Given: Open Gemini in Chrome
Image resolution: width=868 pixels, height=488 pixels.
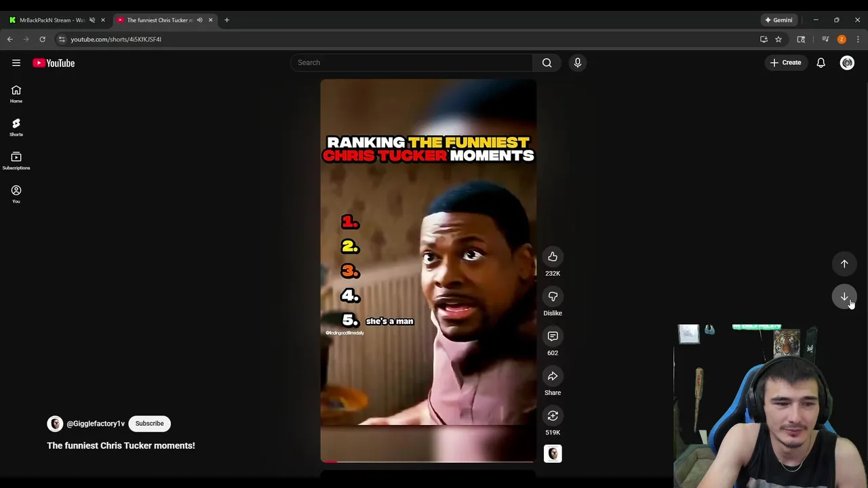Looking at the screenshot, I should (x=778, y=20).
